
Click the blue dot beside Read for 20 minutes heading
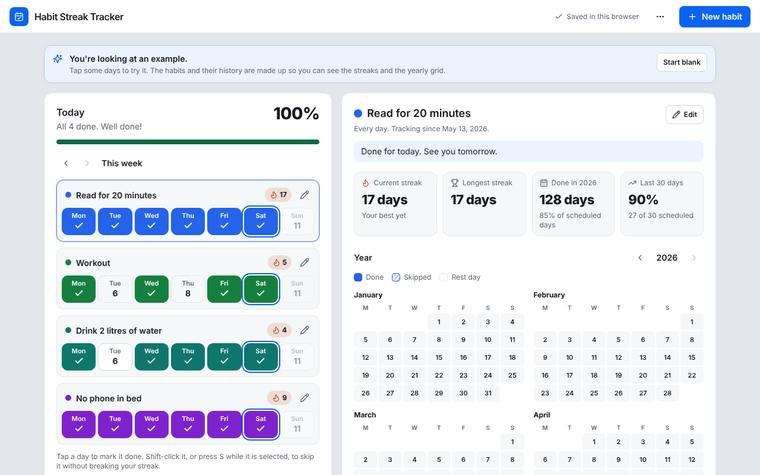coord(358,113)
